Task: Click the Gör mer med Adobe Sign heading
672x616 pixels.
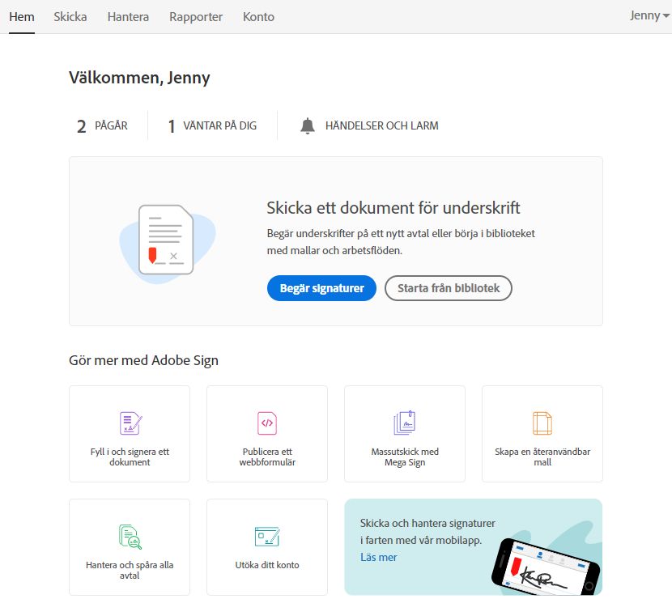Action: (143, 361)
